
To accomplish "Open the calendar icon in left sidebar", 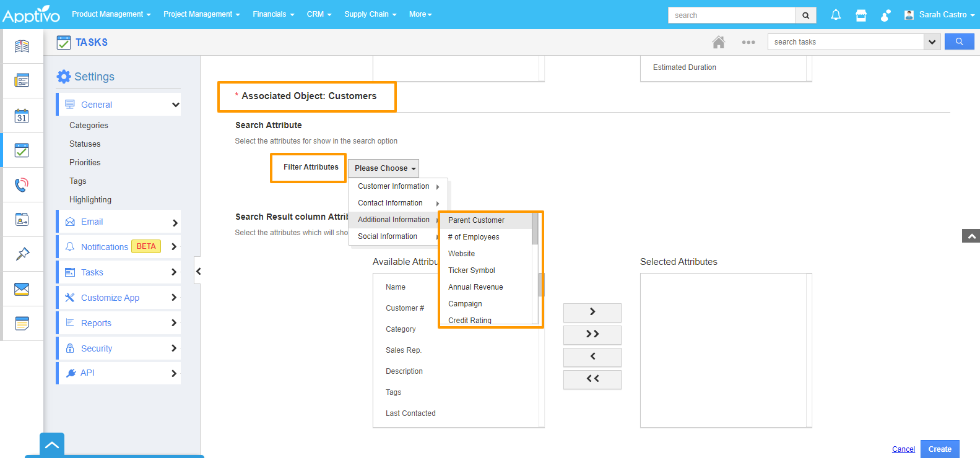I will [22, 116].
